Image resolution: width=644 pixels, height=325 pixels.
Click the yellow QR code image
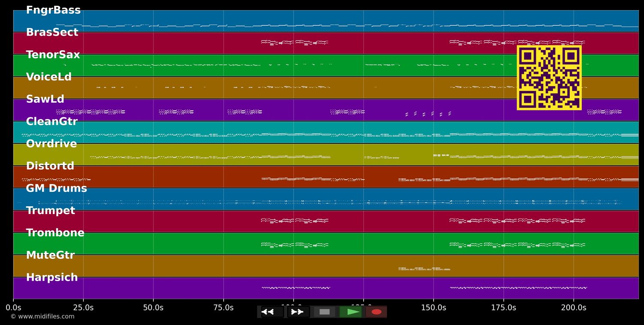(x=549, y=77)
